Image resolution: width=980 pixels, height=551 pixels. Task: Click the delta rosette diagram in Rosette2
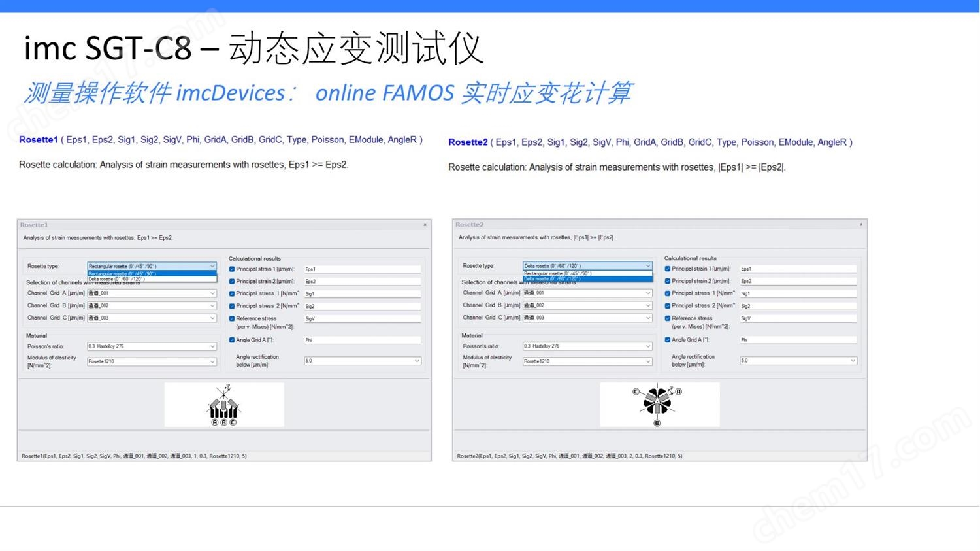click(x=660, y=405)
